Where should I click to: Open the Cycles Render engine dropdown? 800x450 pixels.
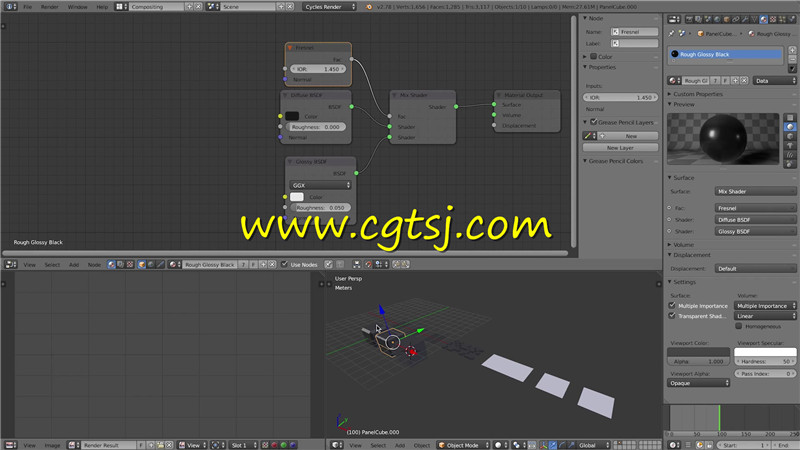[x=330, y=7]
